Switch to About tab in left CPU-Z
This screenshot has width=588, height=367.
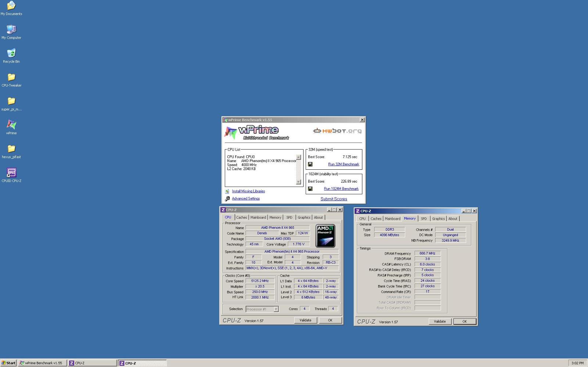point(318,217)
